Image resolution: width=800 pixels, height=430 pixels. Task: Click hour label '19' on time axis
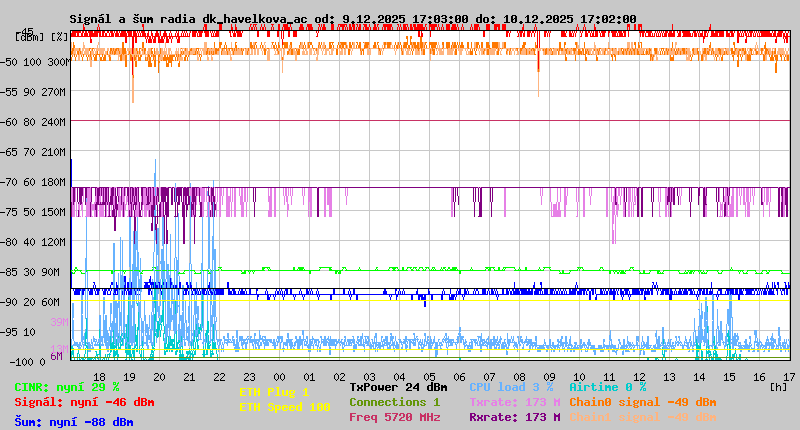click(130, 377)
